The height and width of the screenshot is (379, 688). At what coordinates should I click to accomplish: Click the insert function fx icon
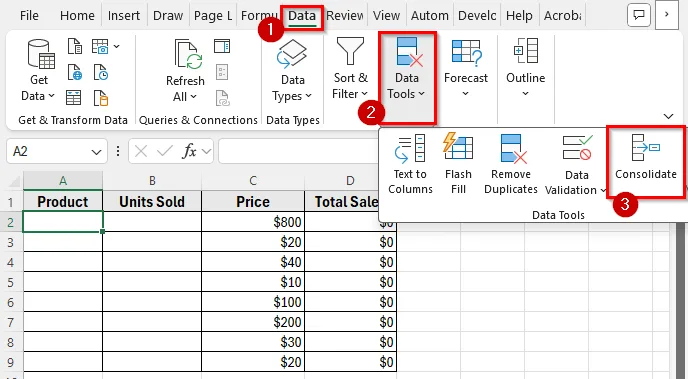(x=189, y=151)
